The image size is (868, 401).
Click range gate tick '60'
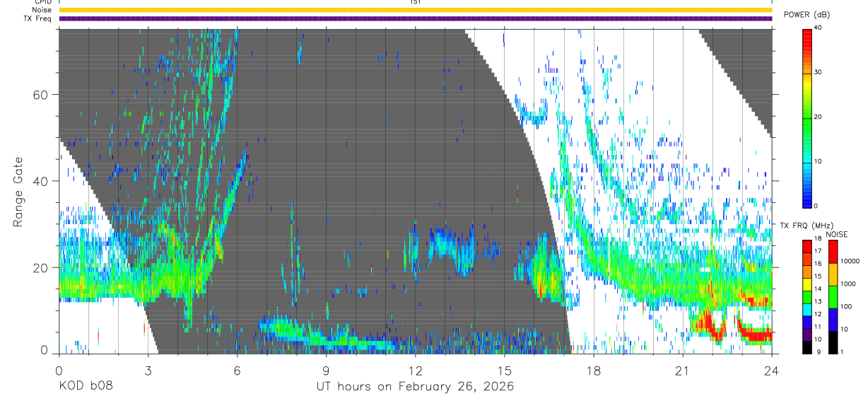(40, 95)
